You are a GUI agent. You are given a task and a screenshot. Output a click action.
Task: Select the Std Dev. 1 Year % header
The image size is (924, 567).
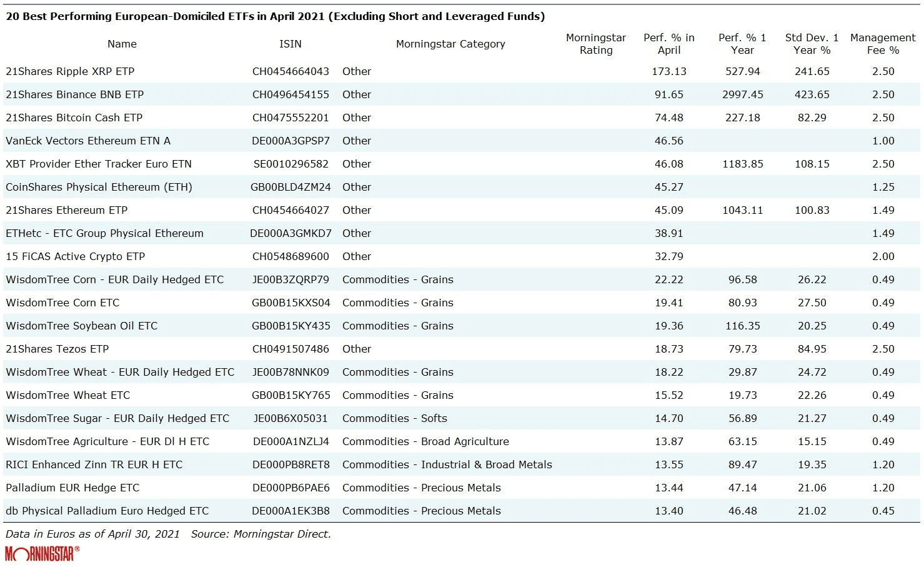tap(812, 44)
